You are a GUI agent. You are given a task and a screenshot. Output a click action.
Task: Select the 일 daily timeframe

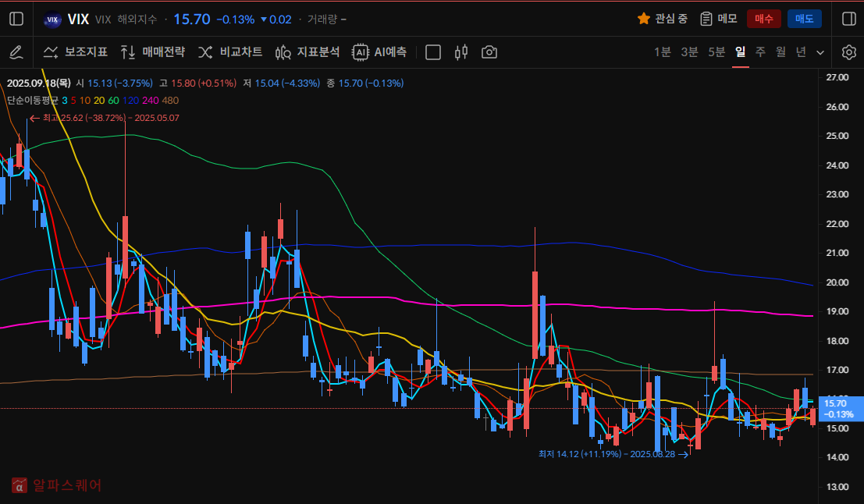click(x=740, y=51)
